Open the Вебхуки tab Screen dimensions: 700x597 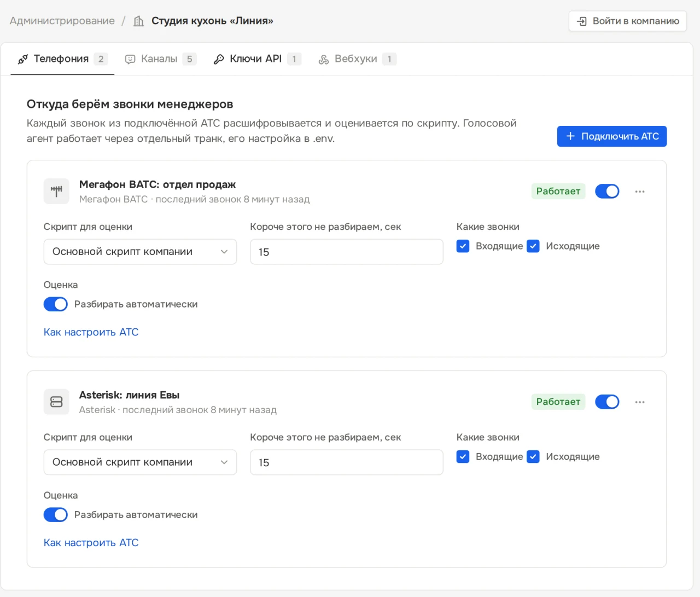357,59
